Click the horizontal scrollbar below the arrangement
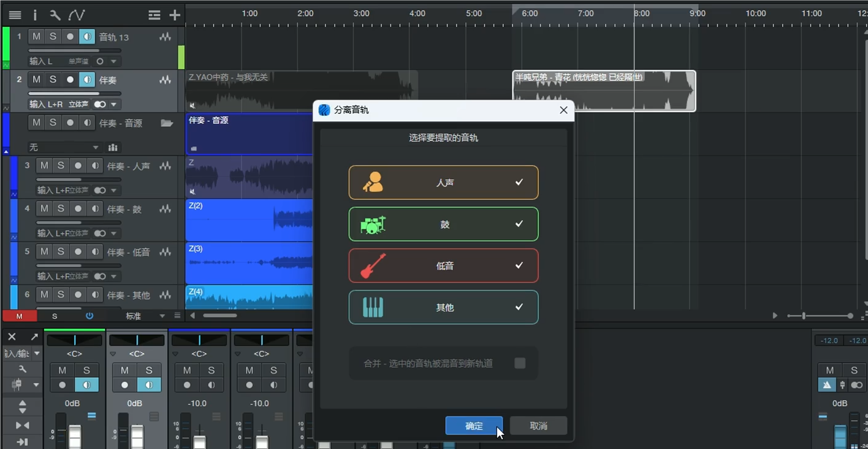Viewport: 868px width, 449px height. 221,315
